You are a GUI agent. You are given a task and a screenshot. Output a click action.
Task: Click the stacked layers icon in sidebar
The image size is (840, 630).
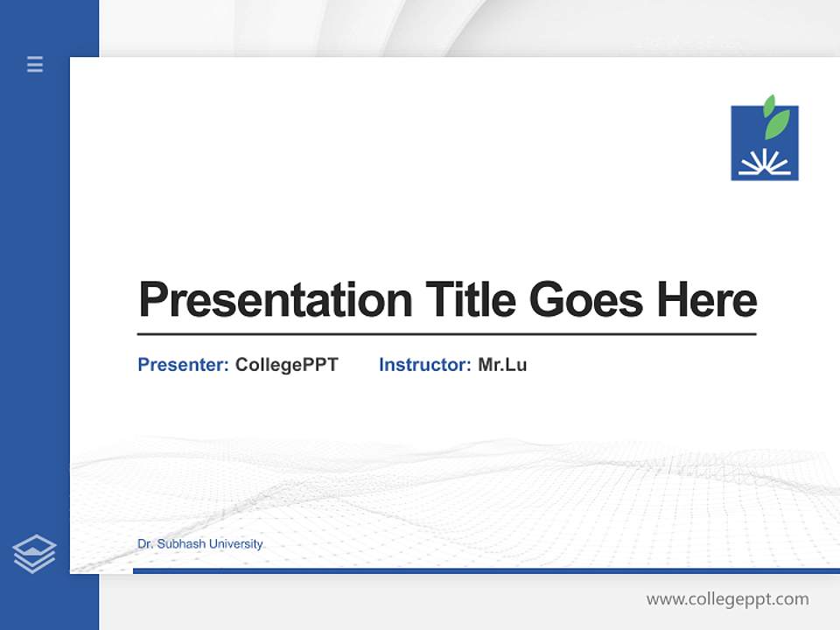pos(34,554)
